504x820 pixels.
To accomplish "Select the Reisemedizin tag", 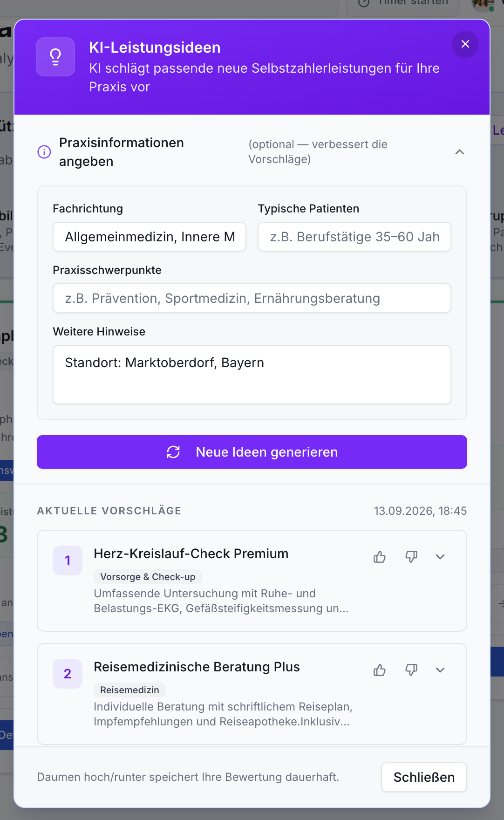I will pyautogui.click(x=129, y=690).
